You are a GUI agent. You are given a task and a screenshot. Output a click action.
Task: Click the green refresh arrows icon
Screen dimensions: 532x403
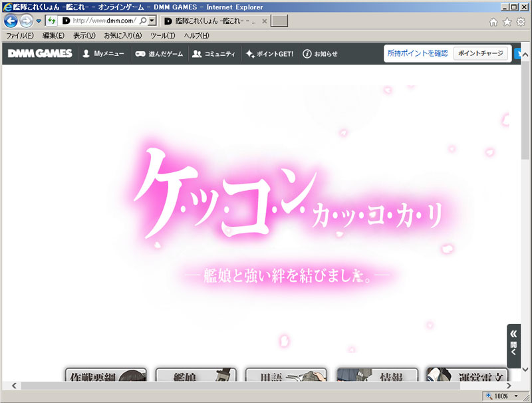tap(52, 21)
